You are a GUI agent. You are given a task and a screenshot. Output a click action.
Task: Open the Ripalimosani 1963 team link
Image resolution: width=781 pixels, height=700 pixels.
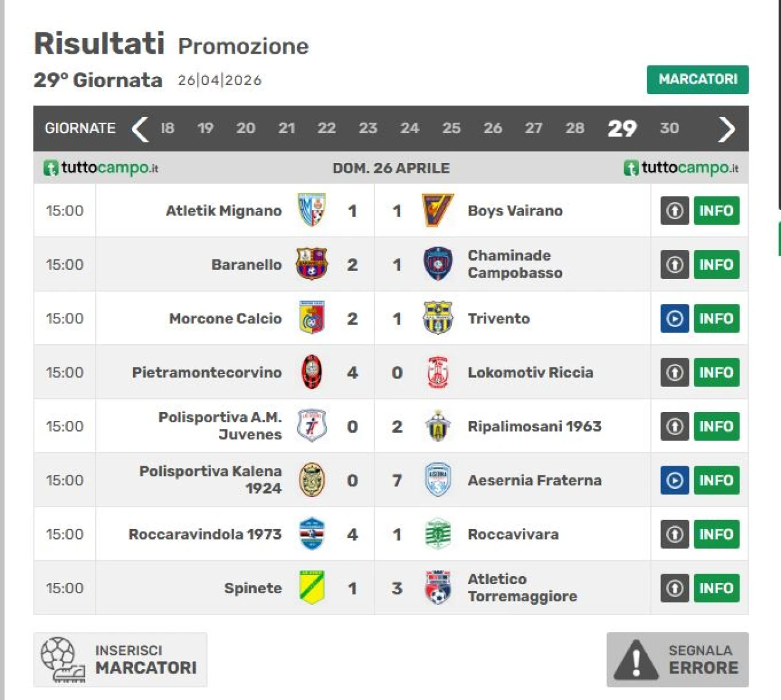(x=534, y=426)
